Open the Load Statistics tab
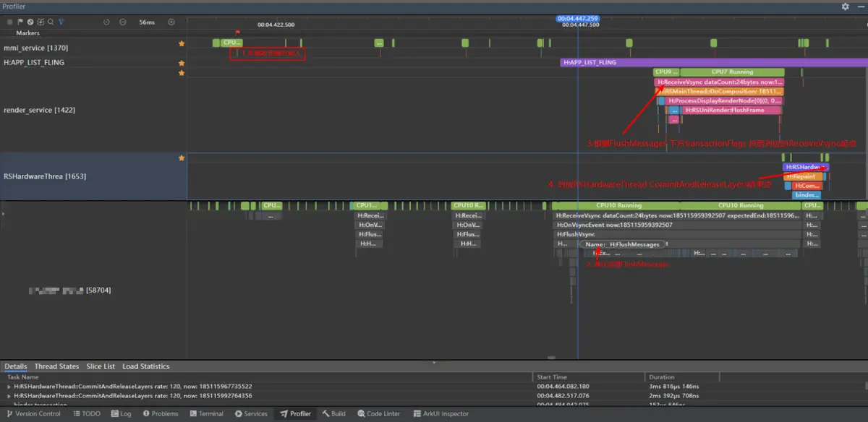Viewport: 868px width, 422px height. [x=146, y=366]
